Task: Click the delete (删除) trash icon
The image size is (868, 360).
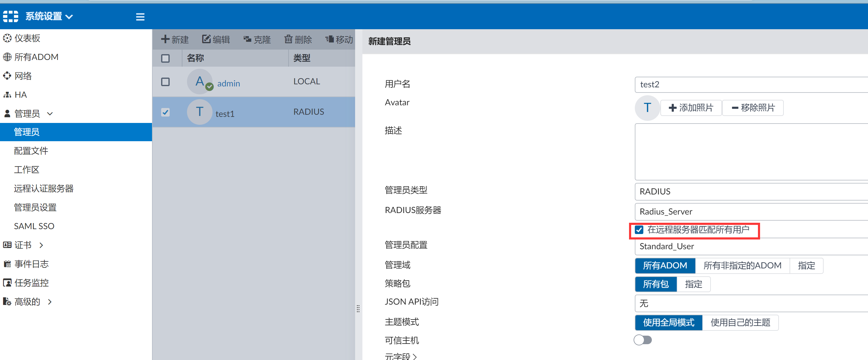Action: [x=288, y=39]
